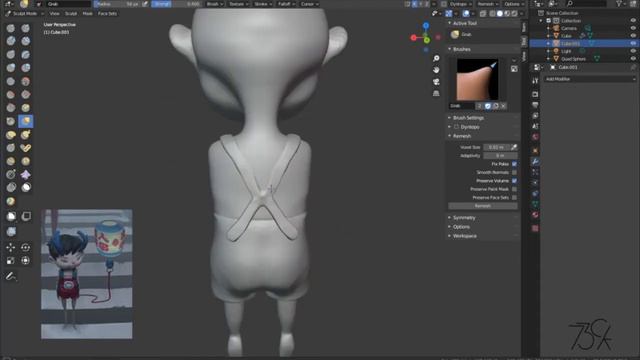This screenshot has height=360, width=640.
Task: Open Dyntopo popover in top header
Action: click(x=460, y=4)
